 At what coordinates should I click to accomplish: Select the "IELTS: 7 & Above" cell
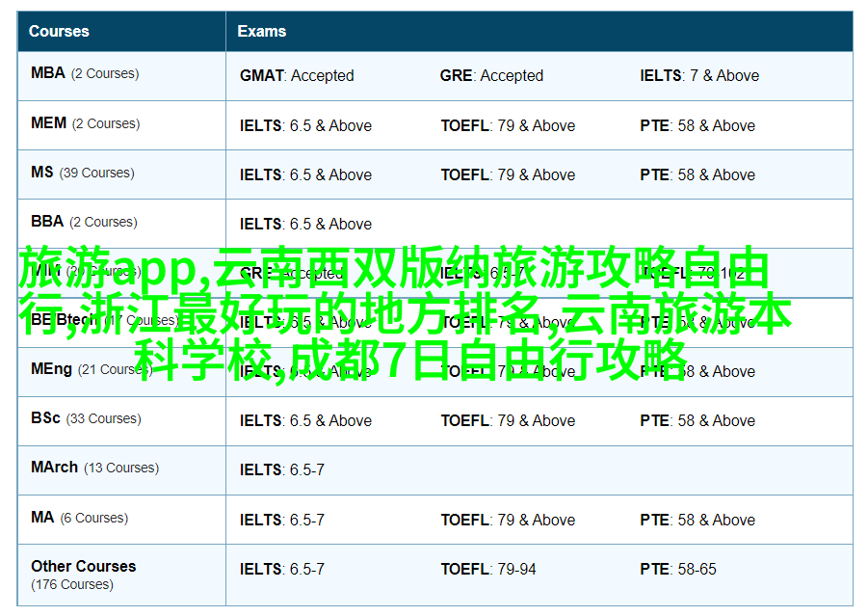(699, 76)
